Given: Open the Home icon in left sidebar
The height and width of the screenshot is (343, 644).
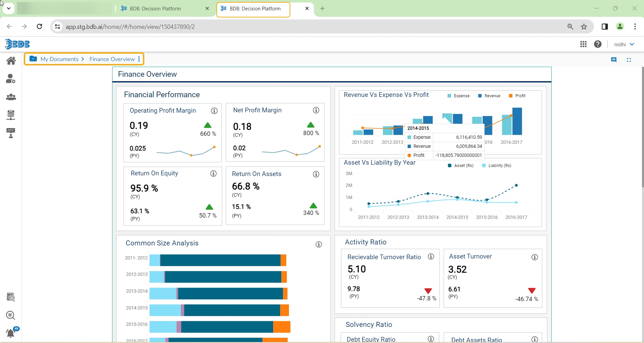Looking at the screenshot, I should pos(11,61).
